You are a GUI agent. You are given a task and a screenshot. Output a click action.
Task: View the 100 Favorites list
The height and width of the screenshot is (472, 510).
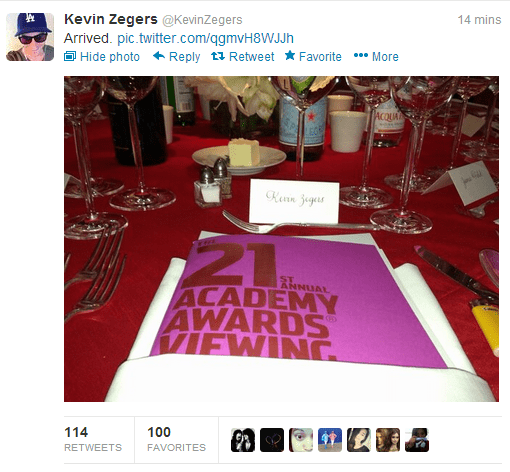[177, 439]
